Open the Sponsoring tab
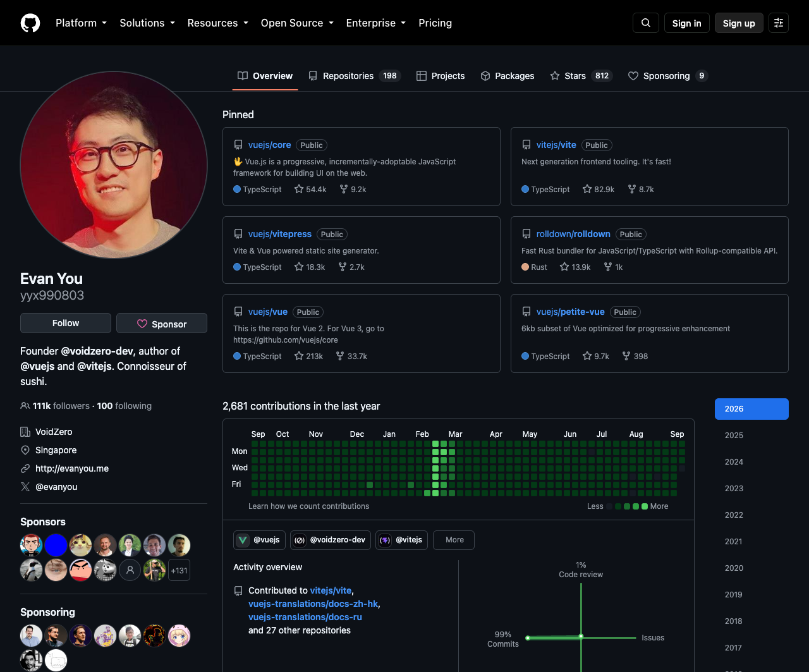The width and height of the screenshot is (809, 672). click(668, 76)
